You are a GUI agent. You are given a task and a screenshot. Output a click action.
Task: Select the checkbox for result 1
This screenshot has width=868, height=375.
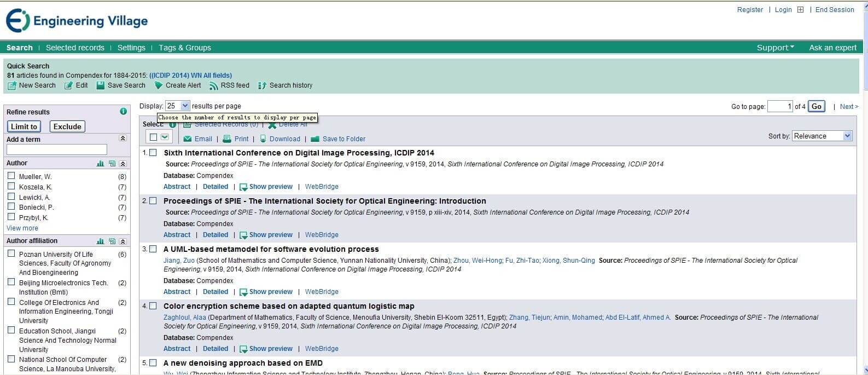point(153,153)
